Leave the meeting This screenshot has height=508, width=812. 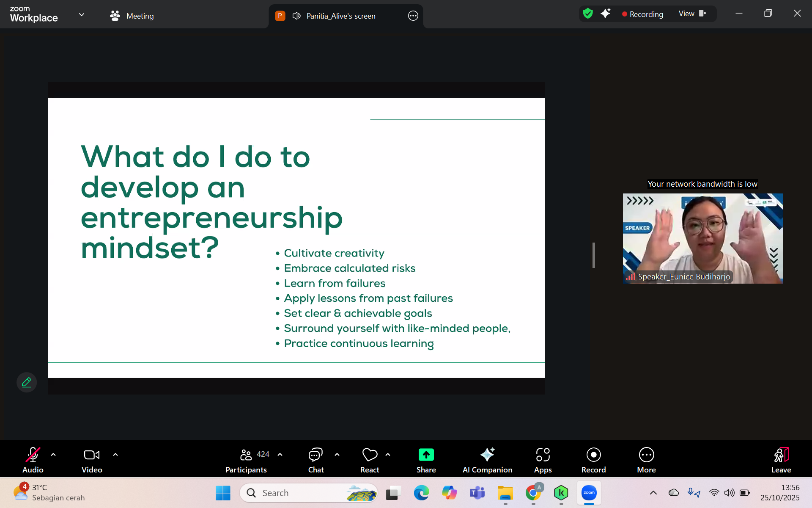pyautogui.click(x=781, y=460)
